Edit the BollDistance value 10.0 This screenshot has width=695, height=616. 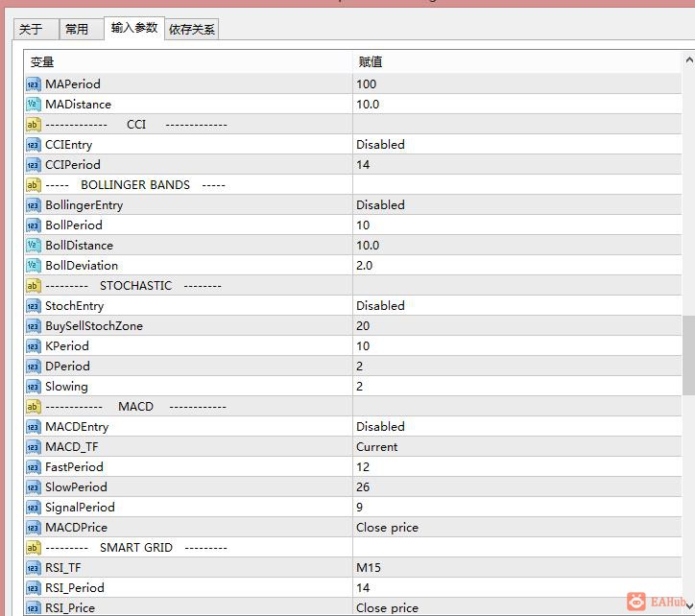(516, 245)
